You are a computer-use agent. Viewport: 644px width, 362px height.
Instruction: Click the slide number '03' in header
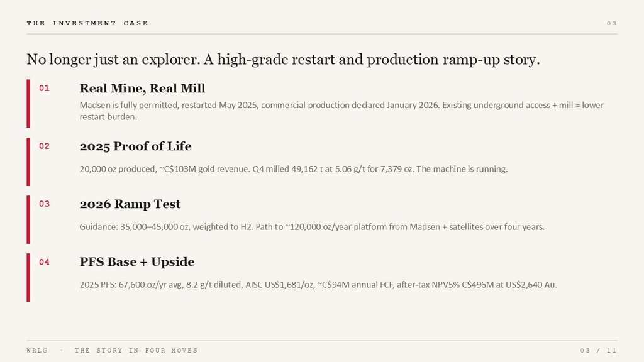pos(611,23)
